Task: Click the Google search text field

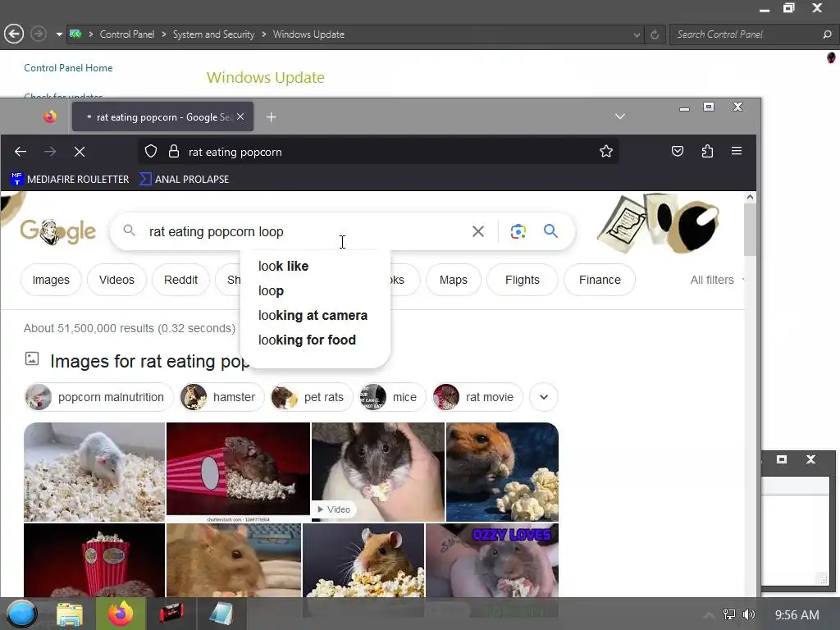Action: click(305, 231)
